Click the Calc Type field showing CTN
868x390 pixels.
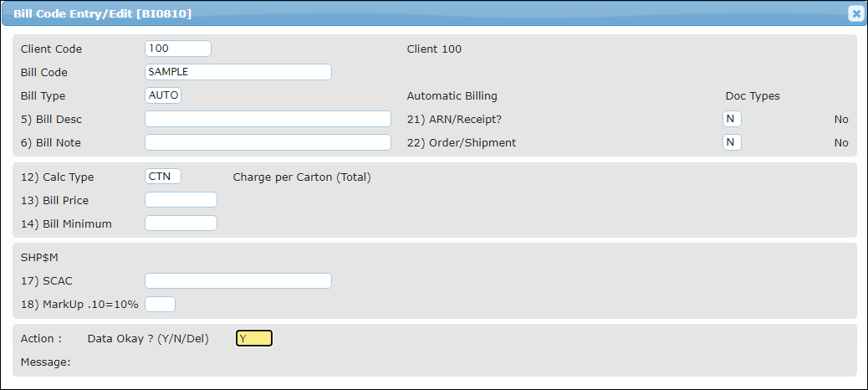pos(163,177)
